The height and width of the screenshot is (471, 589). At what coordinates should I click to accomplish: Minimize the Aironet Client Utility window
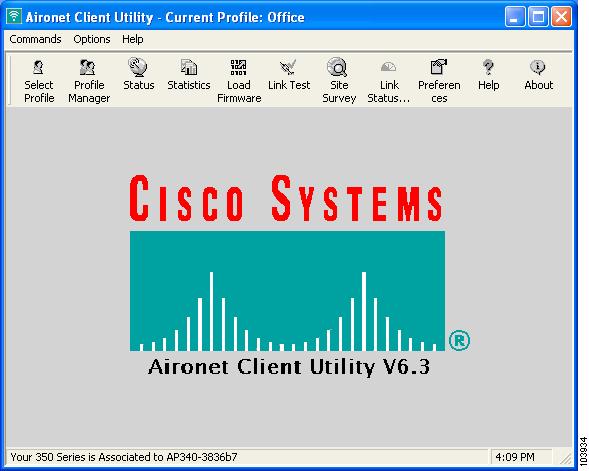click(x=515, y=17)
